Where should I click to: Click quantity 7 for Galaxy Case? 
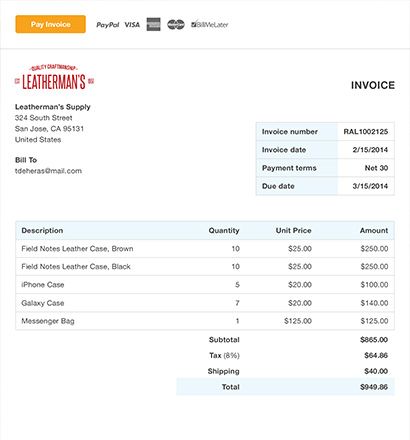pos(237,303)
